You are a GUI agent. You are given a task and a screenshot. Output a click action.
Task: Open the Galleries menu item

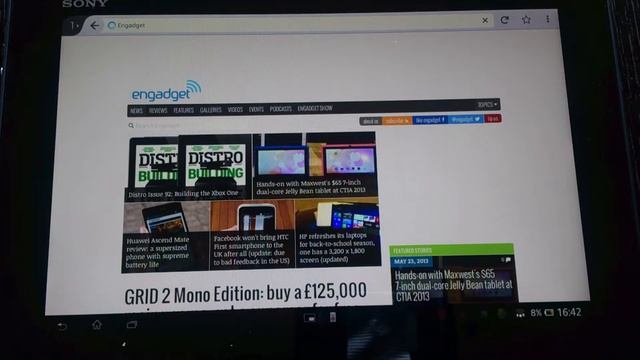211,109
